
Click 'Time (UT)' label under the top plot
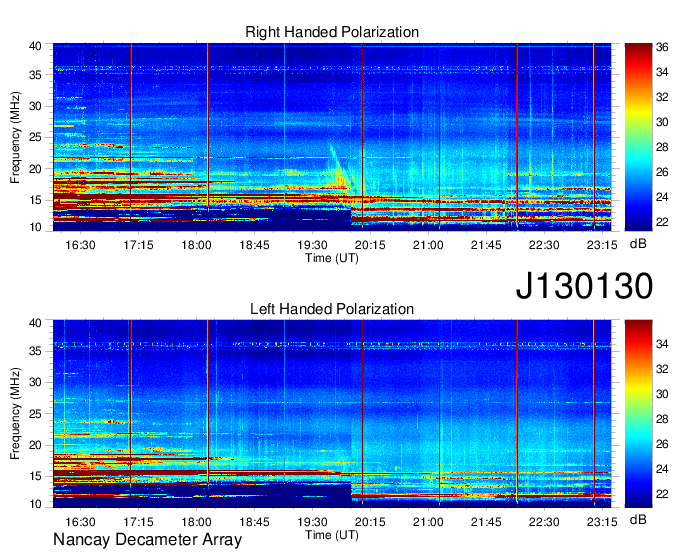coord(332,258)
